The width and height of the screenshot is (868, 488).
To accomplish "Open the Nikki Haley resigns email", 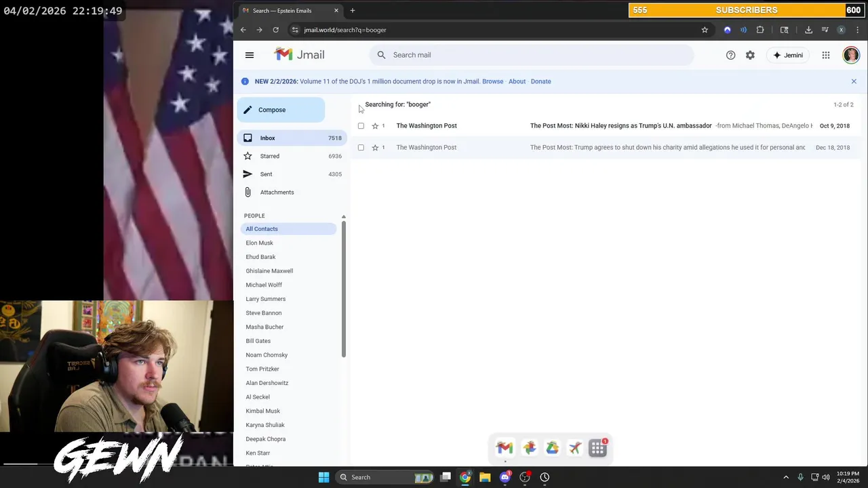I will 605,125.
